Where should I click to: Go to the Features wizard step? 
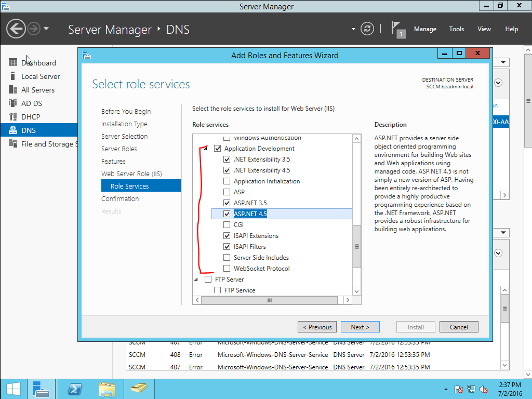[113, 161]
